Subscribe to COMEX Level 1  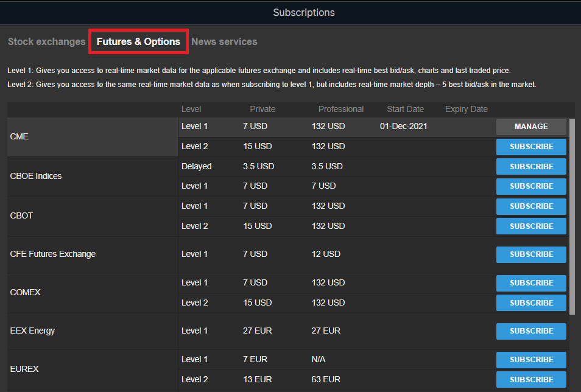tap(531, 283)
